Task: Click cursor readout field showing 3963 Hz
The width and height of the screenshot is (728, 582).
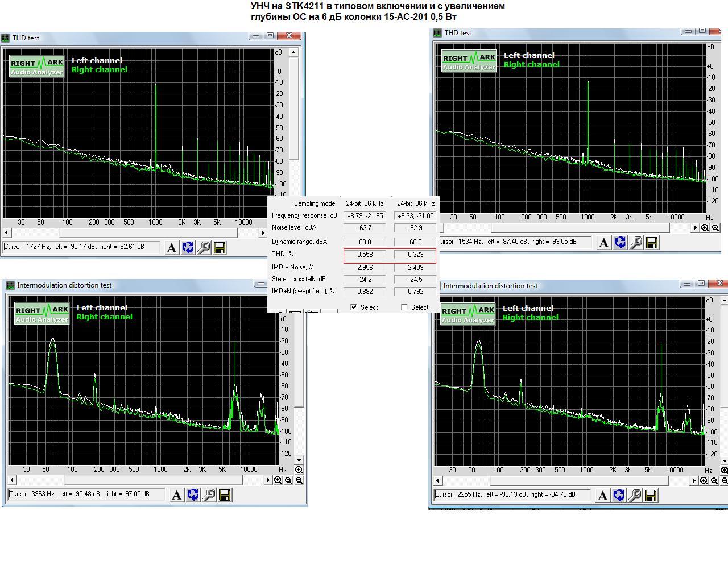Action: coord(86,494)
